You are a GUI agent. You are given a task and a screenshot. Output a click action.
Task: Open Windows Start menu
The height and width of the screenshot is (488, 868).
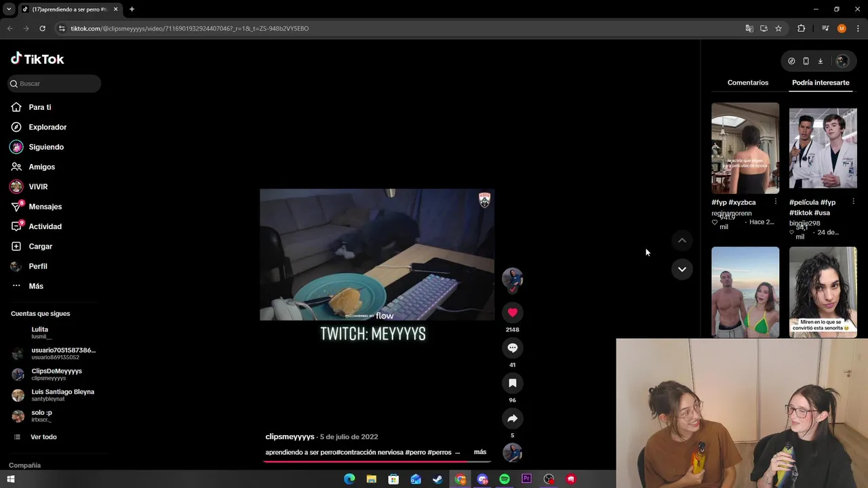click(x=10, y=479)
